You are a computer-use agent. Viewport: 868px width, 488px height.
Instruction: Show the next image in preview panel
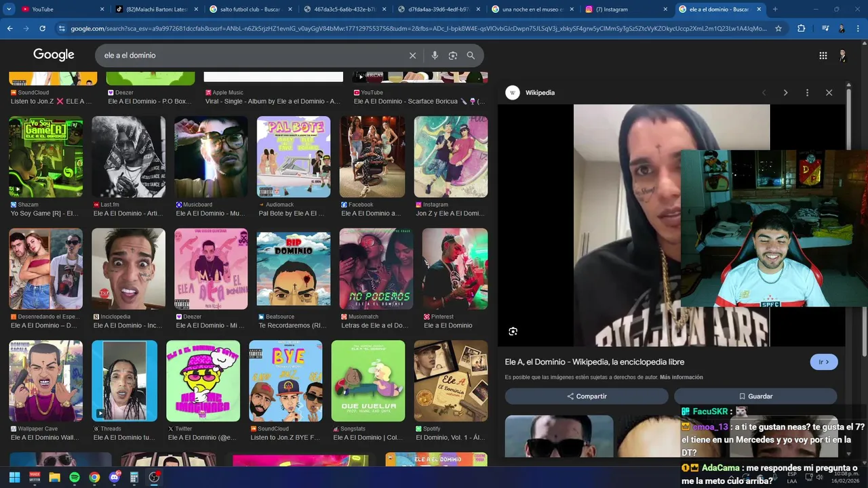785,93
